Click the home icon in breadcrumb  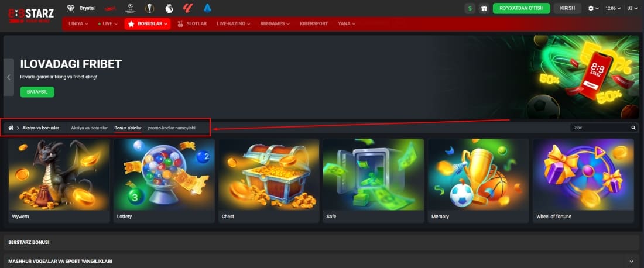click(11, 128)
